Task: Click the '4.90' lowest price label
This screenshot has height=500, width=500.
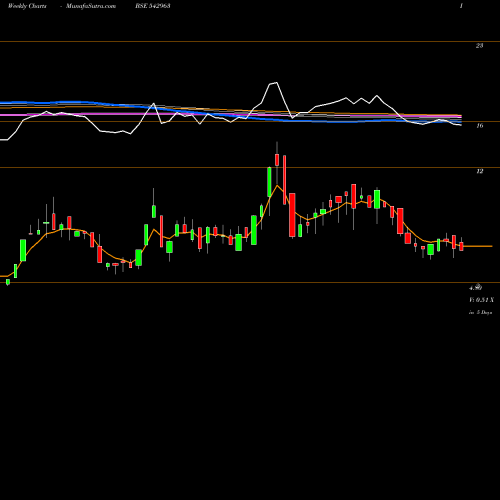Action: click(x=476, y=288)
